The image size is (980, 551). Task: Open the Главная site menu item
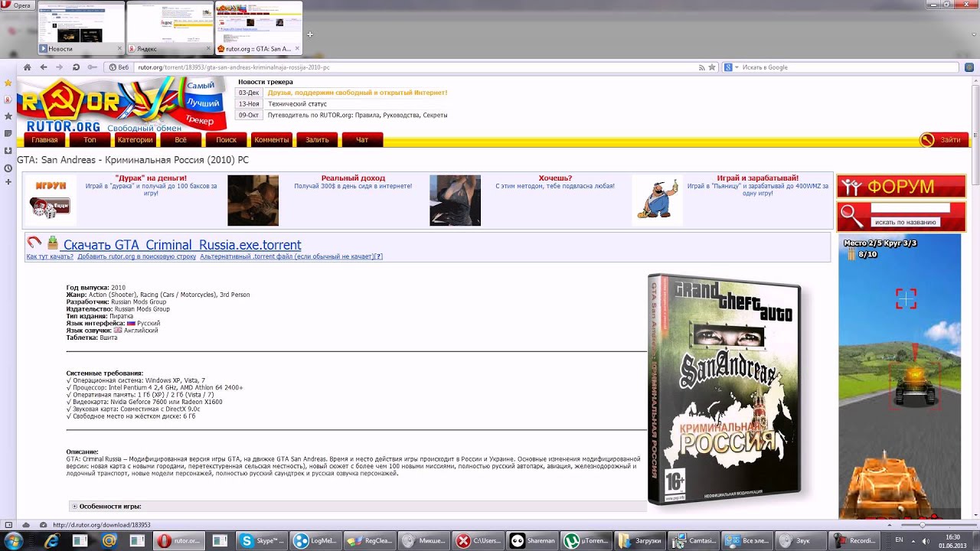tap(44, 140)
